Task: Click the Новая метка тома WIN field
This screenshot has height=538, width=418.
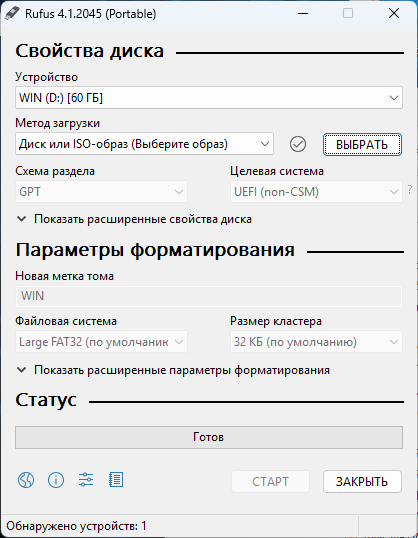Action: [x=209, y=296]
